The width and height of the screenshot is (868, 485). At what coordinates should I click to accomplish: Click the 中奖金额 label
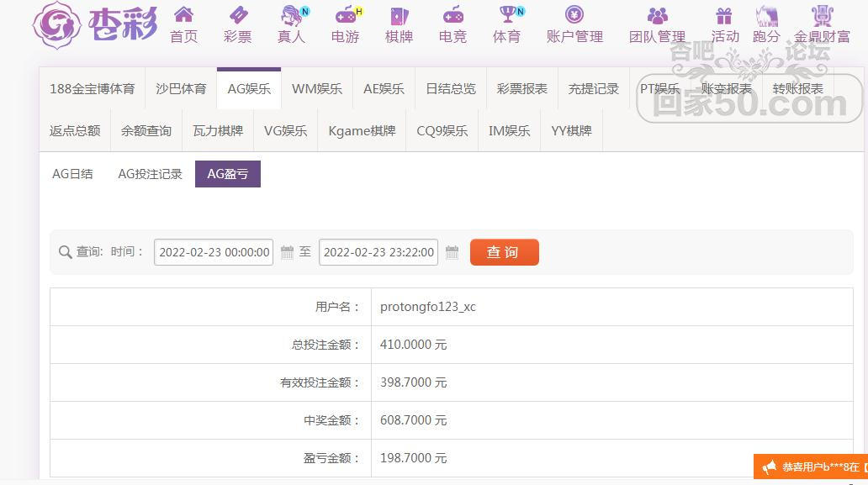click(332, 420)
